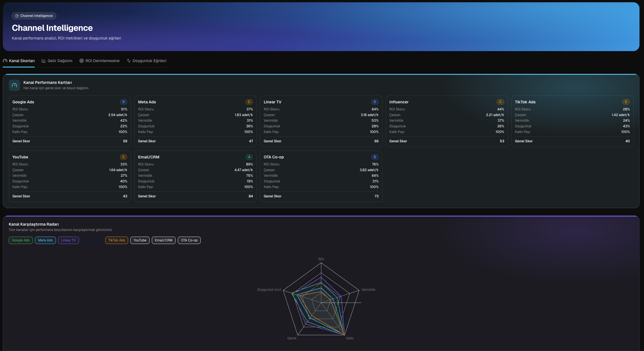The width and height of the screenshot is (644, 351).
Task: Select the Email/CRM card title
Action: (x=149, y=157)
